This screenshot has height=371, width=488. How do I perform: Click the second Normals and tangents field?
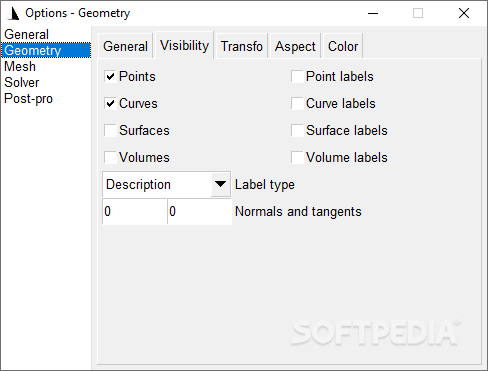[x=199, y=211]
